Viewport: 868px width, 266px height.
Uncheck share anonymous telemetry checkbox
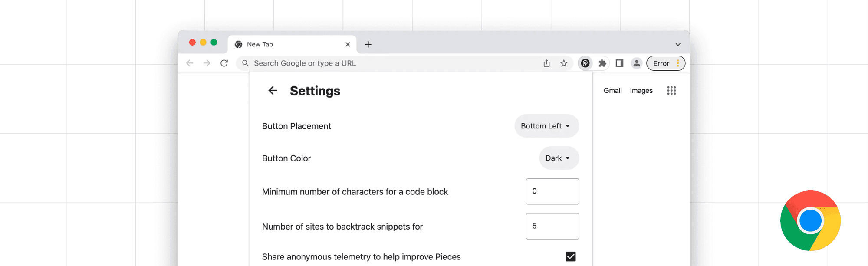(571, 256)
